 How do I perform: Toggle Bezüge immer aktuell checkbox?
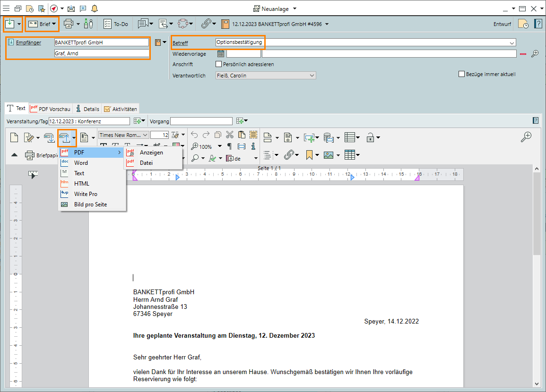462,74
